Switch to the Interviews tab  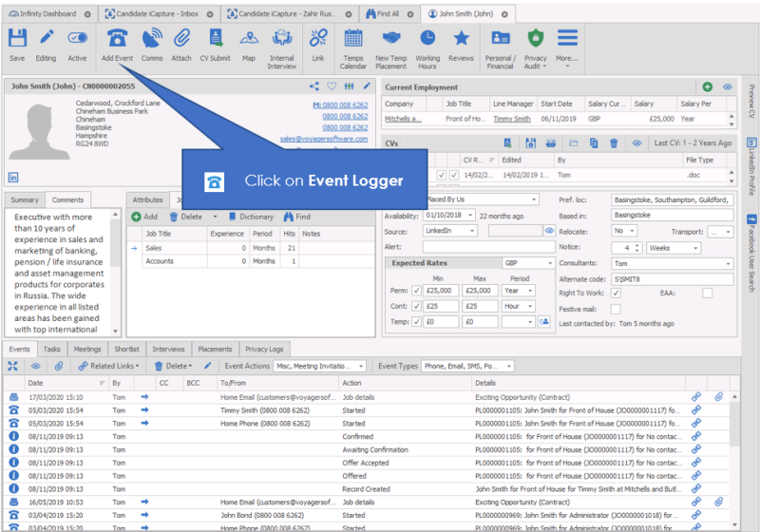[169, 349]
